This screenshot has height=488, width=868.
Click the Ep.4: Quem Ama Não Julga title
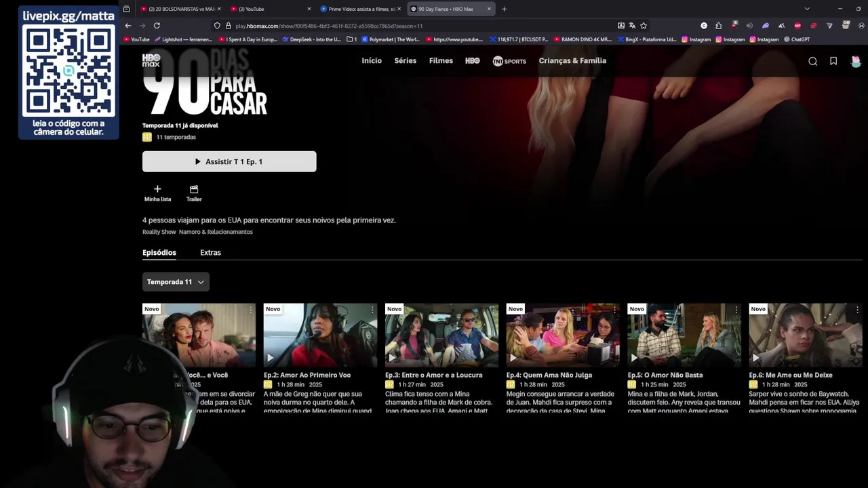(x=549, y=375)
